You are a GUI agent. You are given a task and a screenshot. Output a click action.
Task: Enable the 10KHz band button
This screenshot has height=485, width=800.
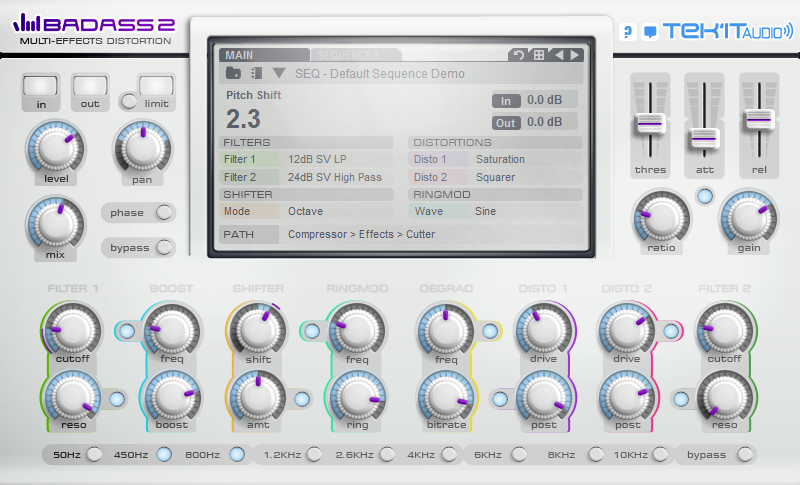pyautogui.click(x=660, y=454)
